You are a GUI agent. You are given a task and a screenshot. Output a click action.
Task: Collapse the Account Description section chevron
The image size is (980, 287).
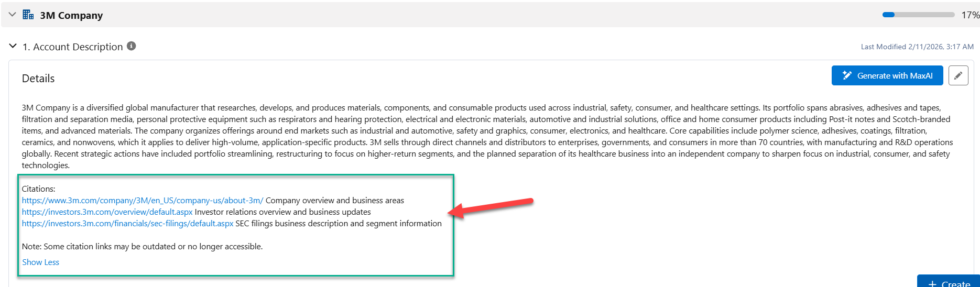(13, 46)
